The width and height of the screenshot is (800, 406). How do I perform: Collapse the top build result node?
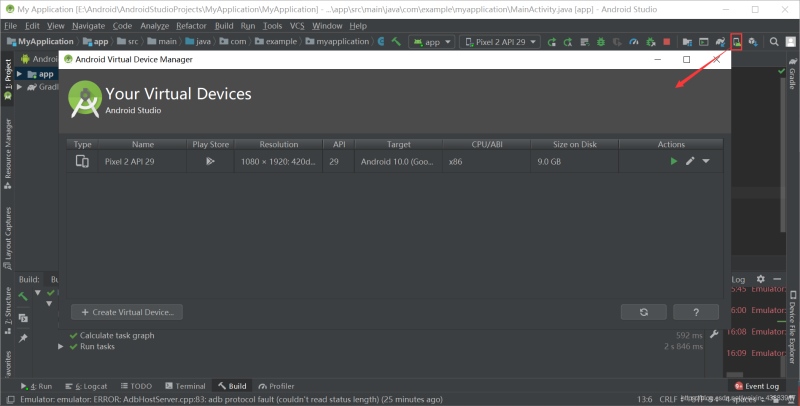(x=38, y=293)
